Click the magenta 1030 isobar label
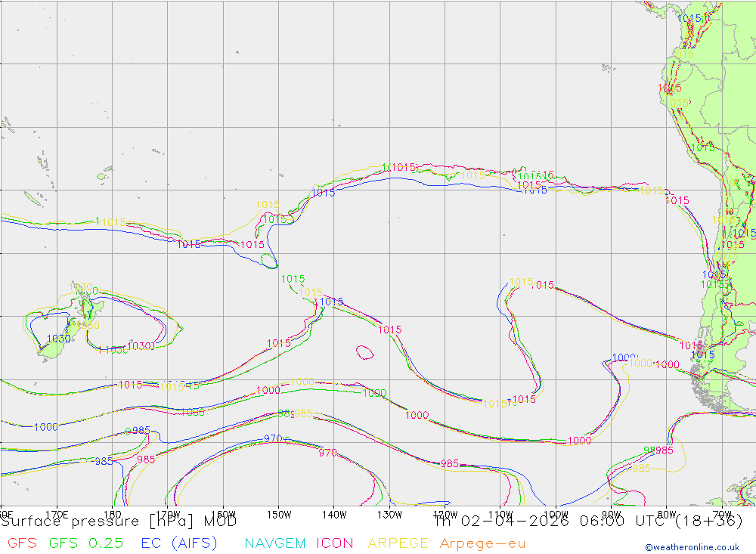Screen dimensions: 756x554 tap(139, 346)
